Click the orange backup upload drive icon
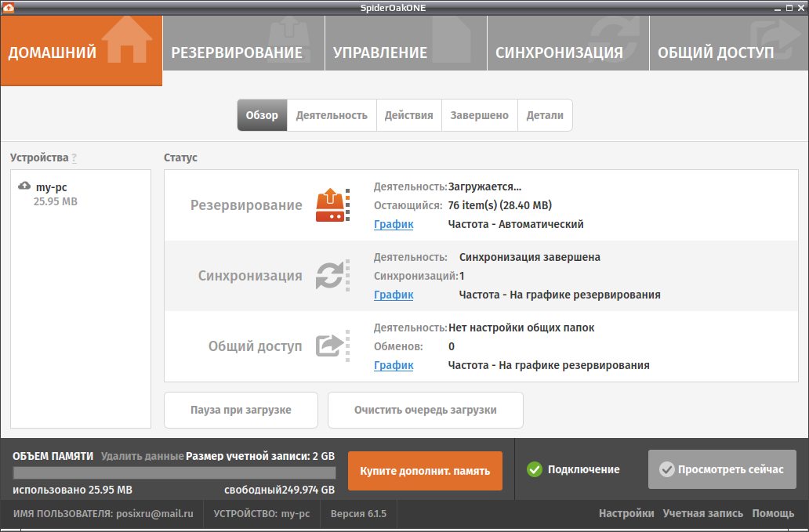This screenshot has width=809, height=532. (x=330, y=205)
